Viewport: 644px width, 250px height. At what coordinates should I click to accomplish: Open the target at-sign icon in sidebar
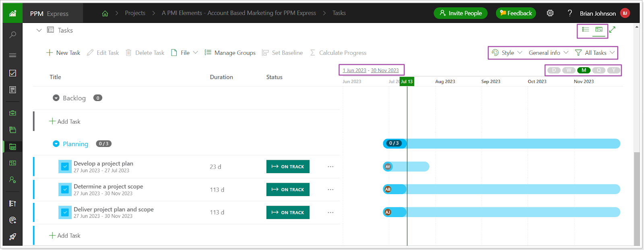[x=12, y=220]
